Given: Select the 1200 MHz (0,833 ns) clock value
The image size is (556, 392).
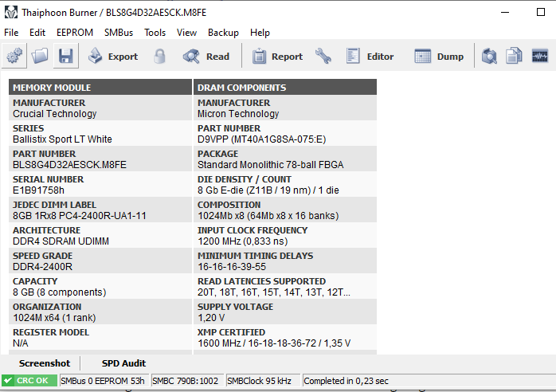Looking at the screenshot, I should (x=242, y=241).
